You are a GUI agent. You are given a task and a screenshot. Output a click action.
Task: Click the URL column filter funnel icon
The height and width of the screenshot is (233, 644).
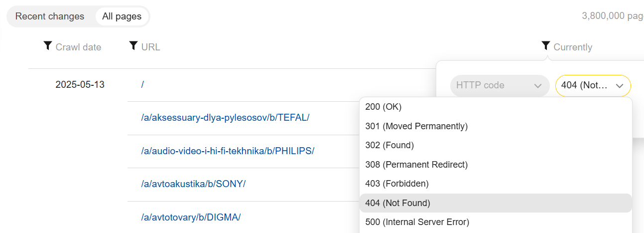133,46
